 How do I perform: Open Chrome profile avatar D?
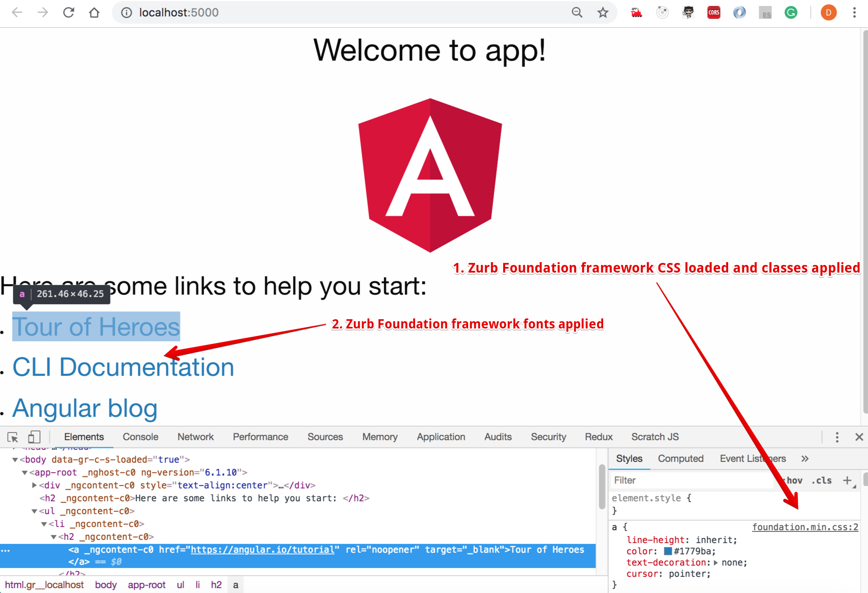pyautogui.click(x=828, y=12)
